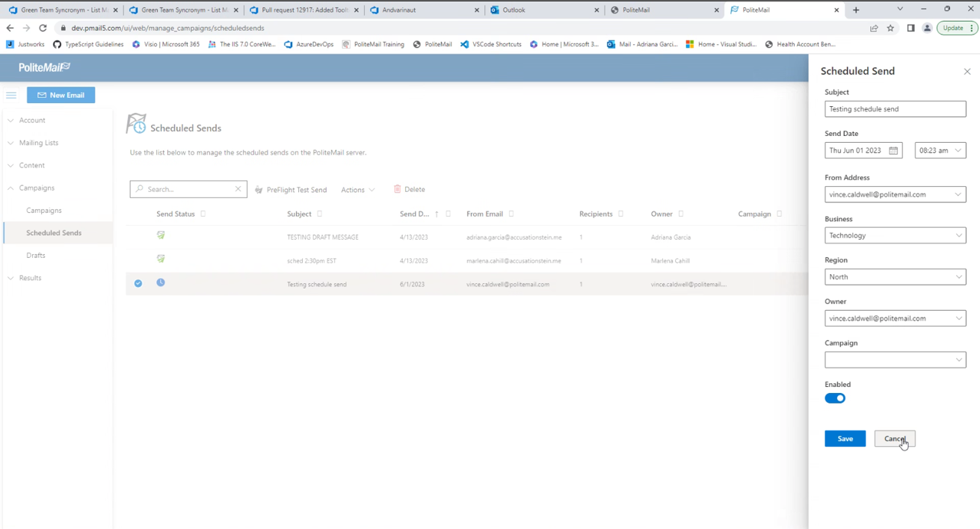This screenshot has height=529, width=980.
Task: Click the From Email column filter box
Action: point(511,214)
